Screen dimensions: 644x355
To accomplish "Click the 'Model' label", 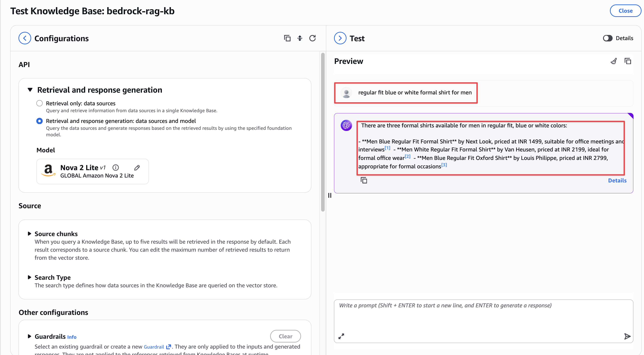I will point(46,150).
